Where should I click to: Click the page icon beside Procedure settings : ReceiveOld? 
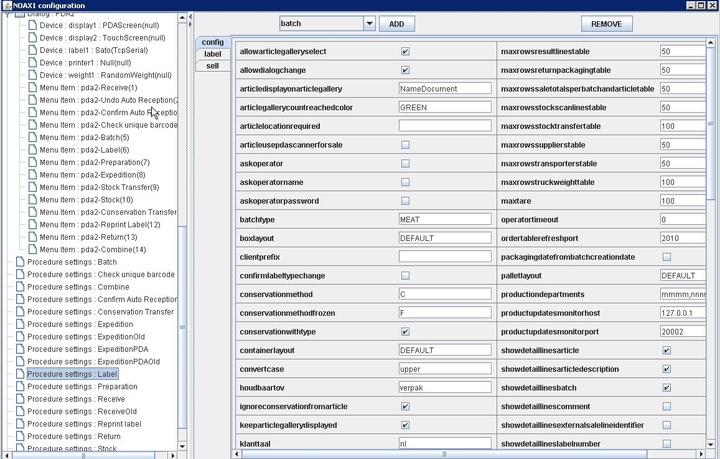(x=20, y=411)
